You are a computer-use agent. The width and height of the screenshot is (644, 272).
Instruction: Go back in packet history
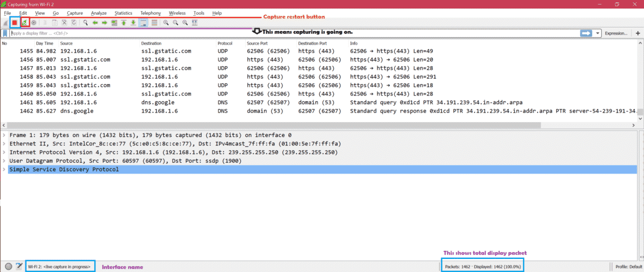coord(95,23)
